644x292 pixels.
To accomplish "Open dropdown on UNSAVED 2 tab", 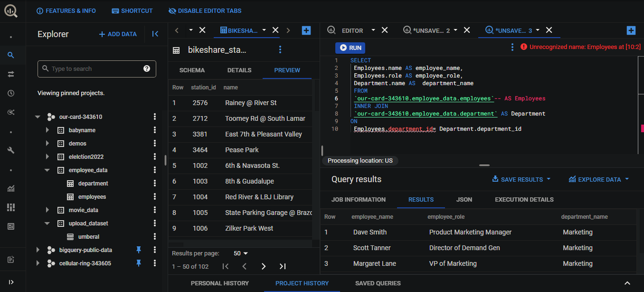I will pos(455,30).
